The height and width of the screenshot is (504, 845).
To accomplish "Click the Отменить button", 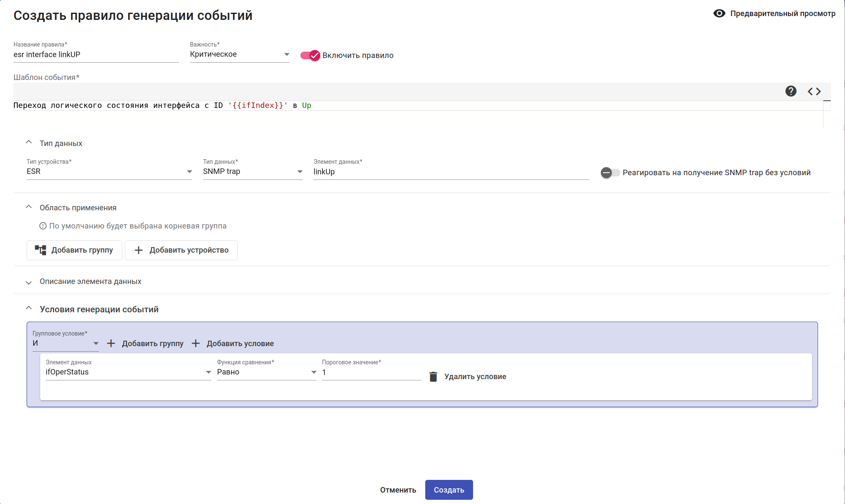I will [398, 490].
